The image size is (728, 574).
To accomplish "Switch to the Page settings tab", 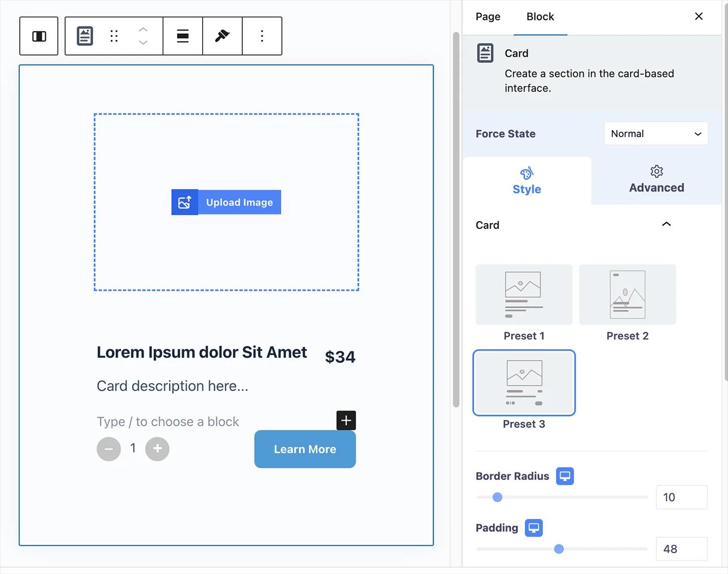I will [x=487, y=17].
